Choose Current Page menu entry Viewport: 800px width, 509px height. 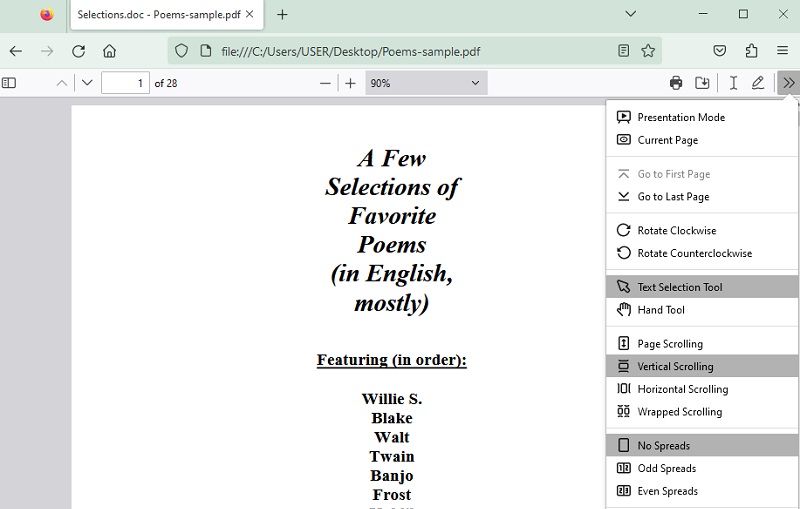tap(702, 140)
